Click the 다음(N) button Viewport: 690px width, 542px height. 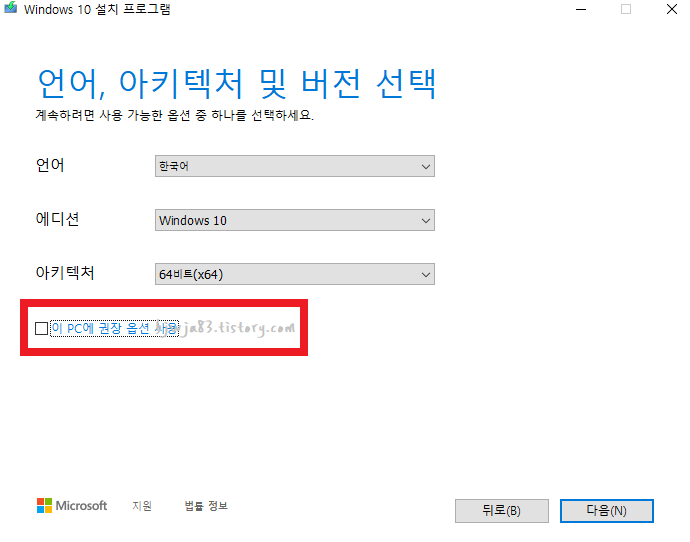point(606,511)
